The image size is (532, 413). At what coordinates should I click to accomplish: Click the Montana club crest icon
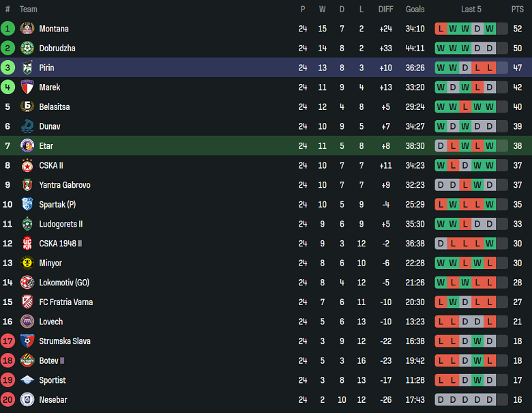27,29
